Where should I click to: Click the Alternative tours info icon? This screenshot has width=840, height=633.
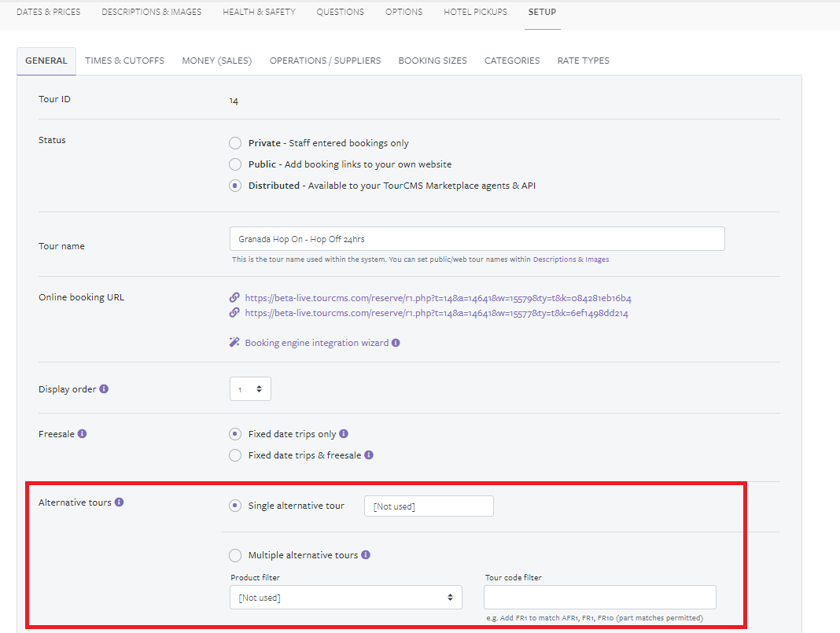[x=119, y=502]
